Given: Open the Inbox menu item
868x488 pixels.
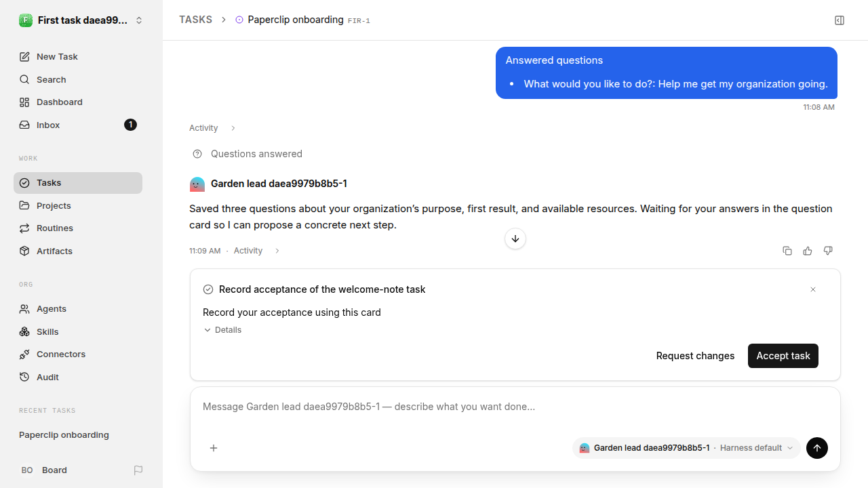Looking at the screenshot, I should [78, 125].
